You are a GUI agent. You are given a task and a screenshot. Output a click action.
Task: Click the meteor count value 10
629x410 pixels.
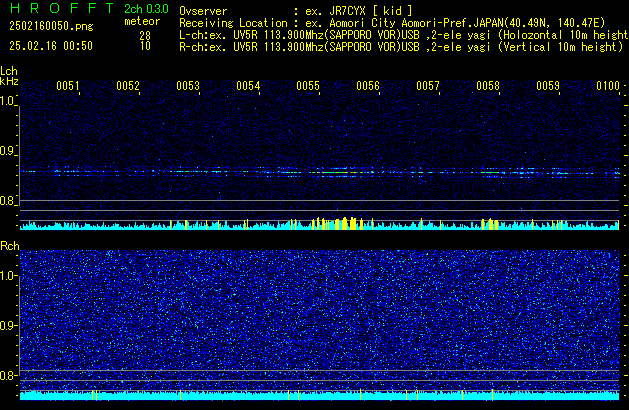(145, 46)
